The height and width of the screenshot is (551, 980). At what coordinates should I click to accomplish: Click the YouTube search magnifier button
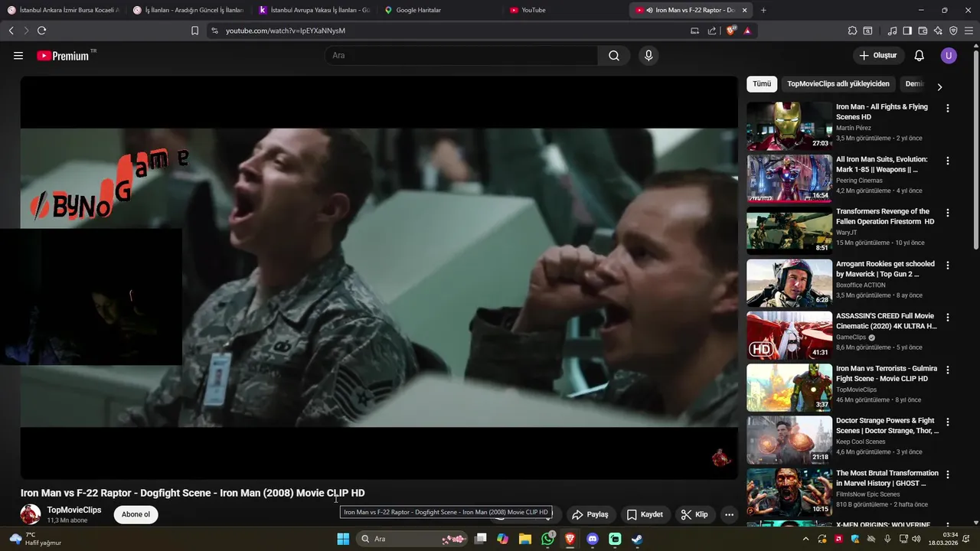[x=614, y=56]
